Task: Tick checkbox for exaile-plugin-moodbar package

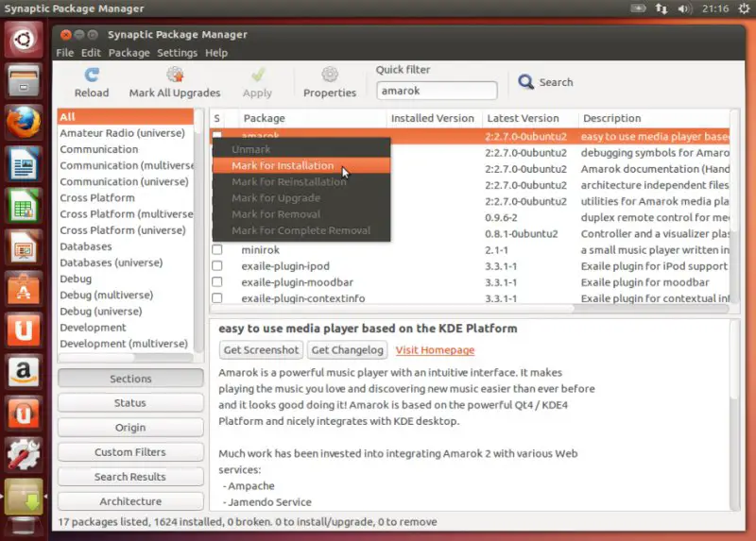Action: pyautogui.click(x=217, y=281)
